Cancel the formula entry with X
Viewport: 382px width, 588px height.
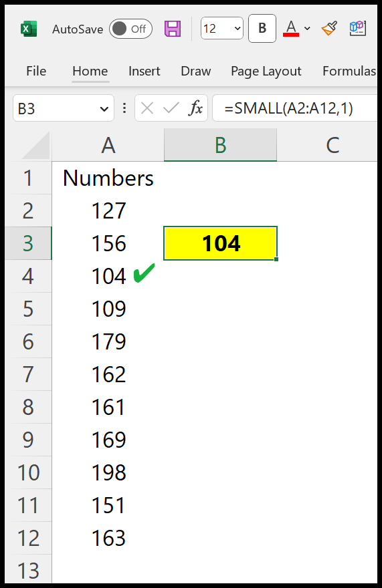click(147, 108)
